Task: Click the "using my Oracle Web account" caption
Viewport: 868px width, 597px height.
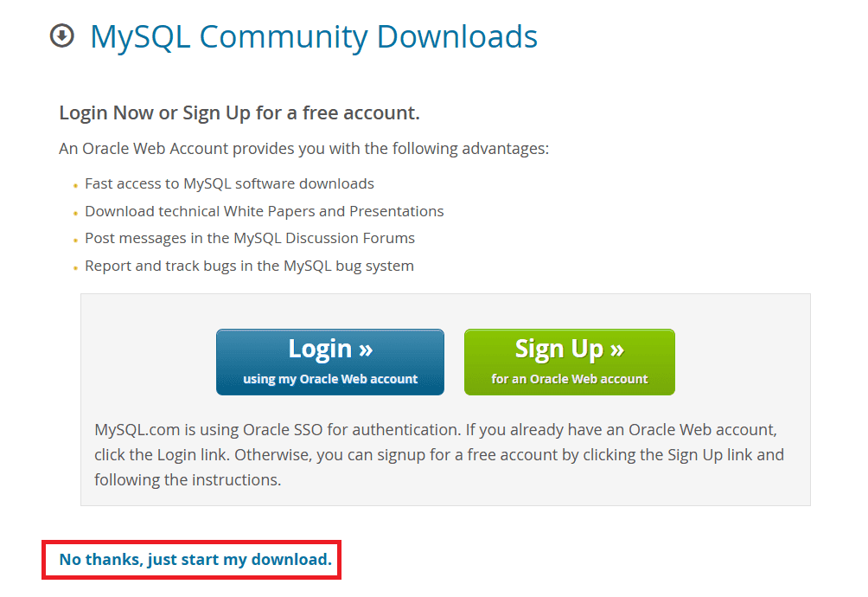Action: 330,379
